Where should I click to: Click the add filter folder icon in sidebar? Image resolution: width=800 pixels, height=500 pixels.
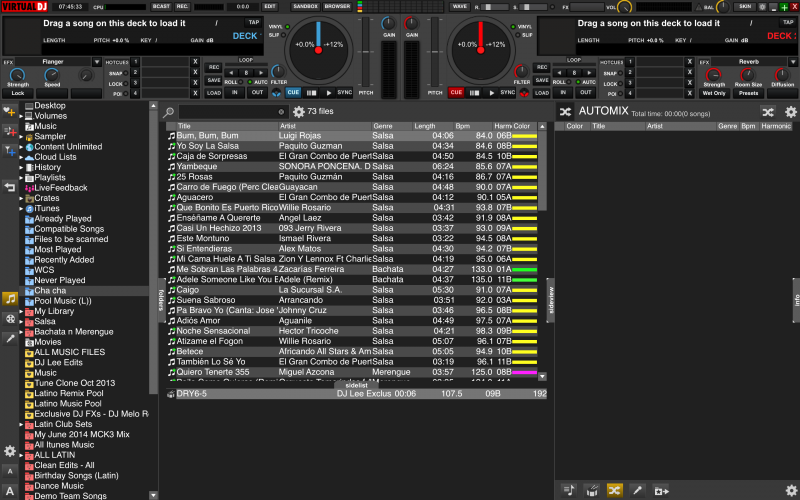tap(9, 151)
